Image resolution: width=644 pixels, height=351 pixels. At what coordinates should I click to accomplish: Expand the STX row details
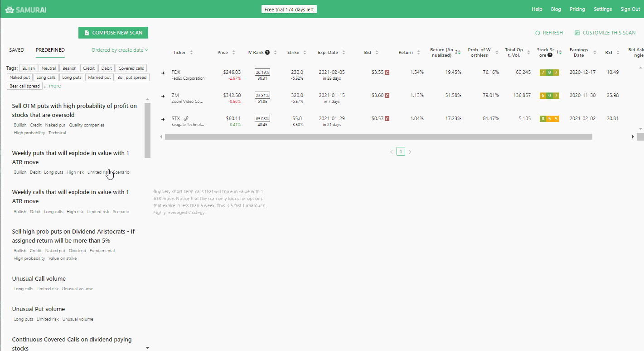[163, 119]
